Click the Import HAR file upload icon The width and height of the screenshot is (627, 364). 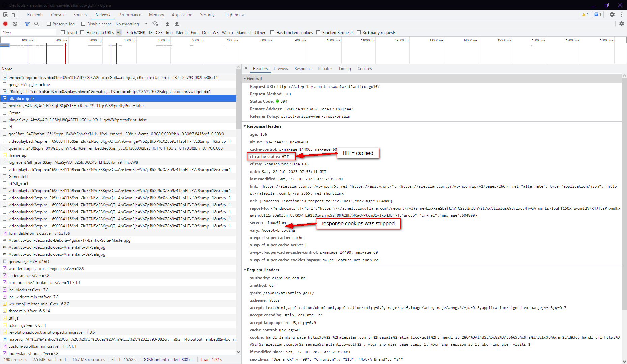point(167,24)
